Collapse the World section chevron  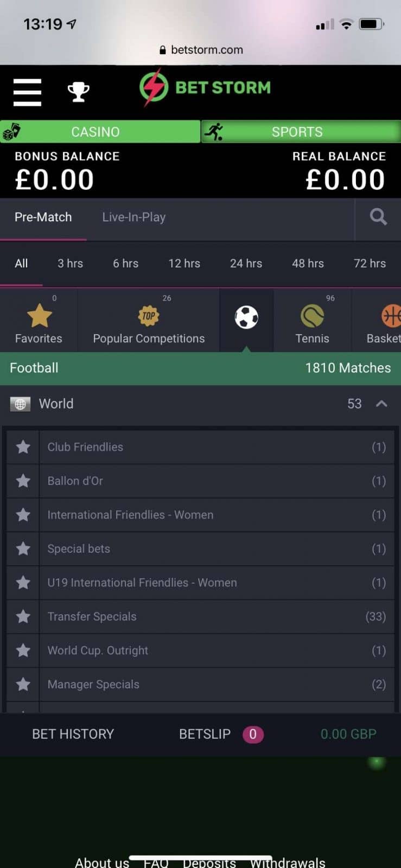(381, 404)
